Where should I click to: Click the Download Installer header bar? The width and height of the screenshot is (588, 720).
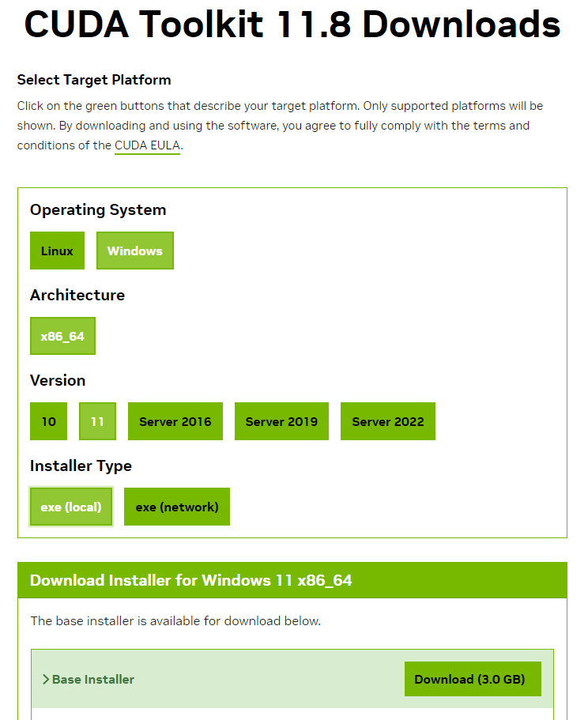coord(292,579)
